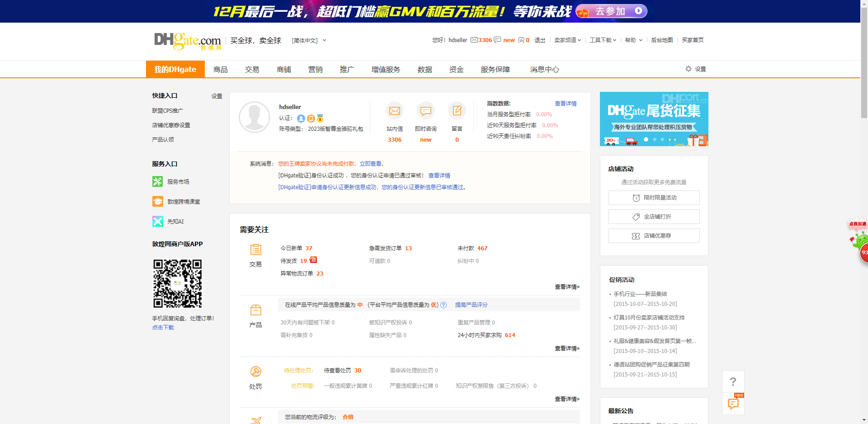Viewport: 868px width, 424px height.
Task: Open the 营销 menu
Action: (x=316, y=69)
